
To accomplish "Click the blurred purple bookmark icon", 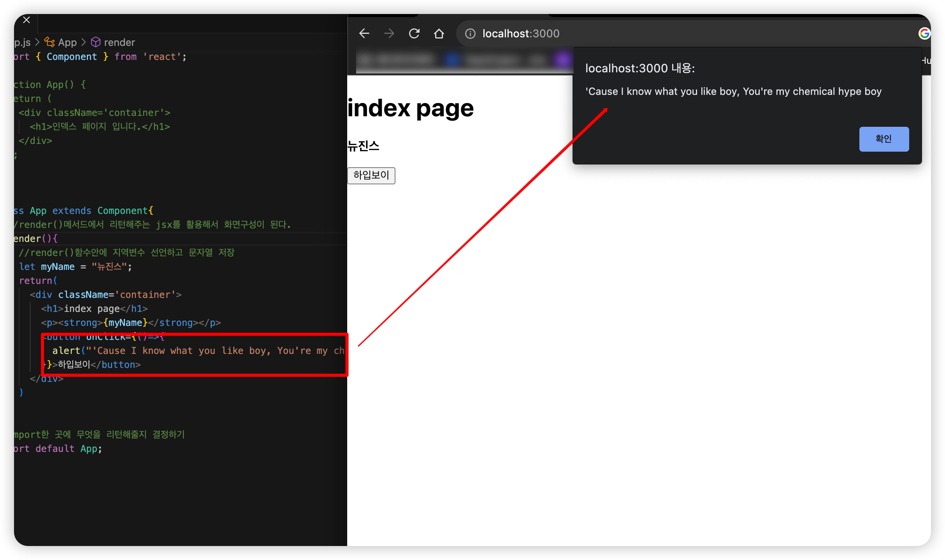I will pos(562,60).
